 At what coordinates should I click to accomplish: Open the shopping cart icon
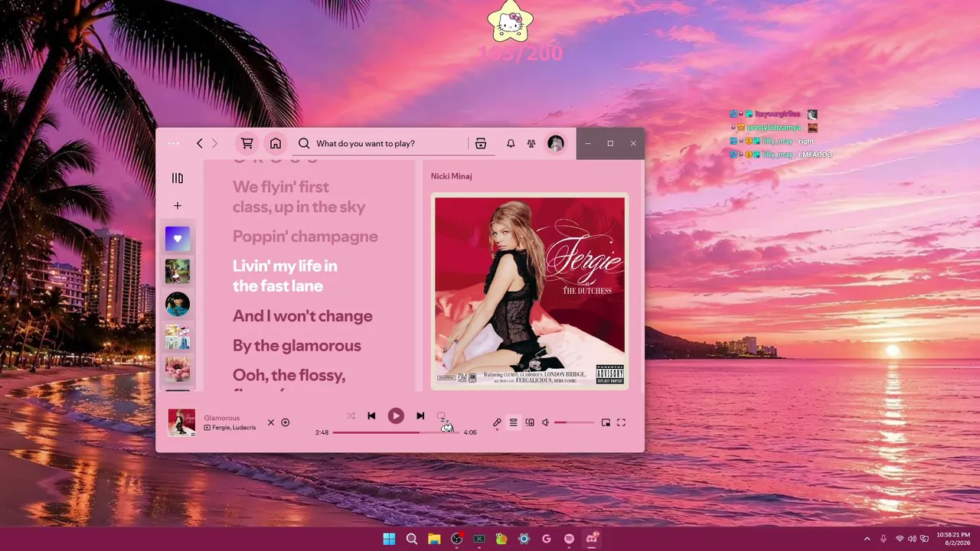point(247,143)
